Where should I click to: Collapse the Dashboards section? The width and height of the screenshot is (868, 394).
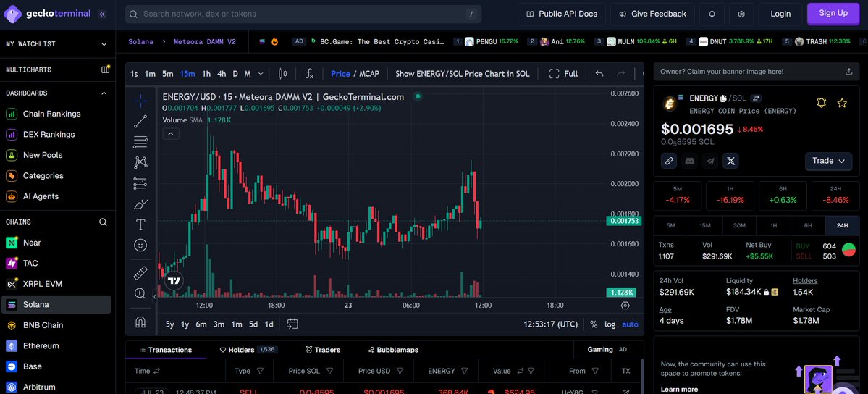104,93
